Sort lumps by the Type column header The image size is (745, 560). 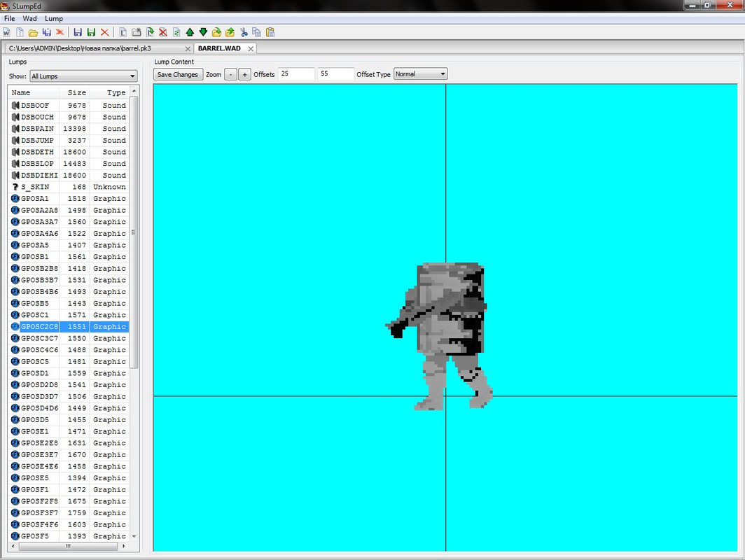(109, 92)
